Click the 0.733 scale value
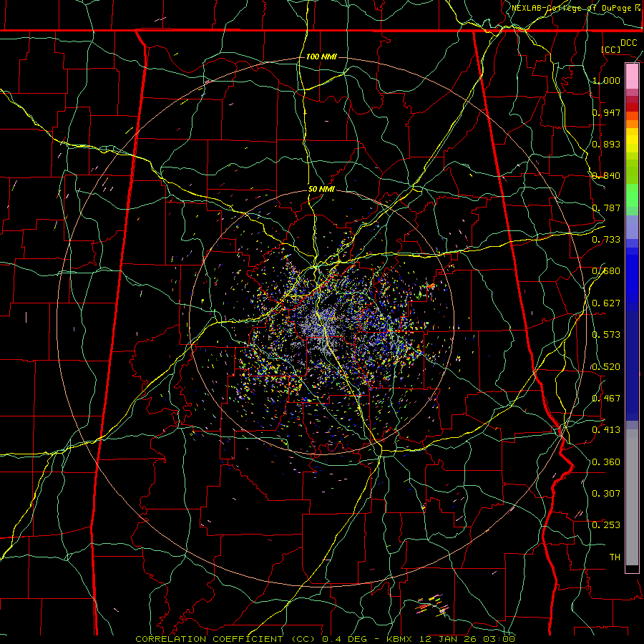 pos(606,240)
